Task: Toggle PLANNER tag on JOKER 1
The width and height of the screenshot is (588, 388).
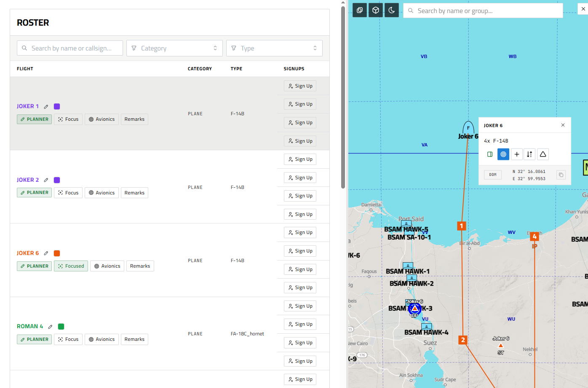Action: click(34, 120)
